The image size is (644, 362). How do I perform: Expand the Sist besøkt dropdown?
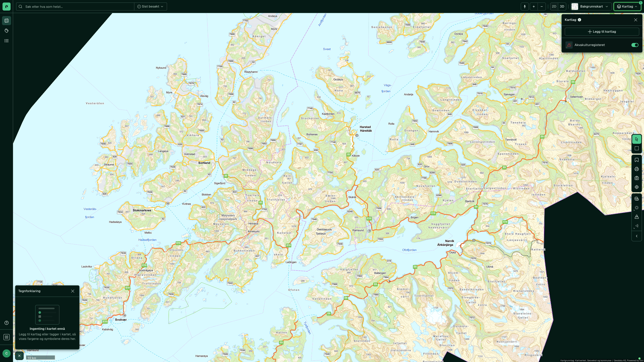[x=150, y=7]
